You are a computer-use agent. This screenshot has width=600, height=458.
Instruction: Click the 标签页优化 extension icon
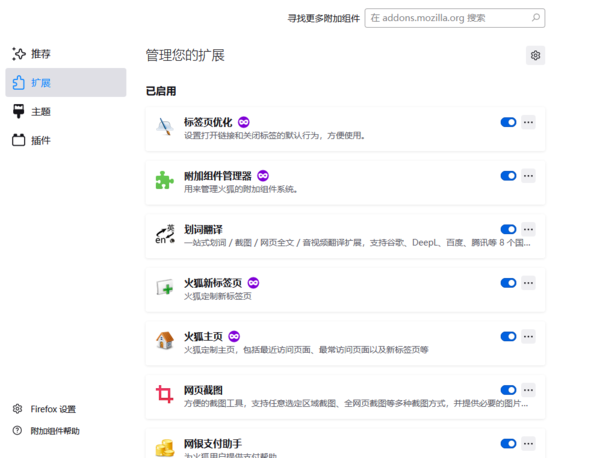[x=164, y=127]
